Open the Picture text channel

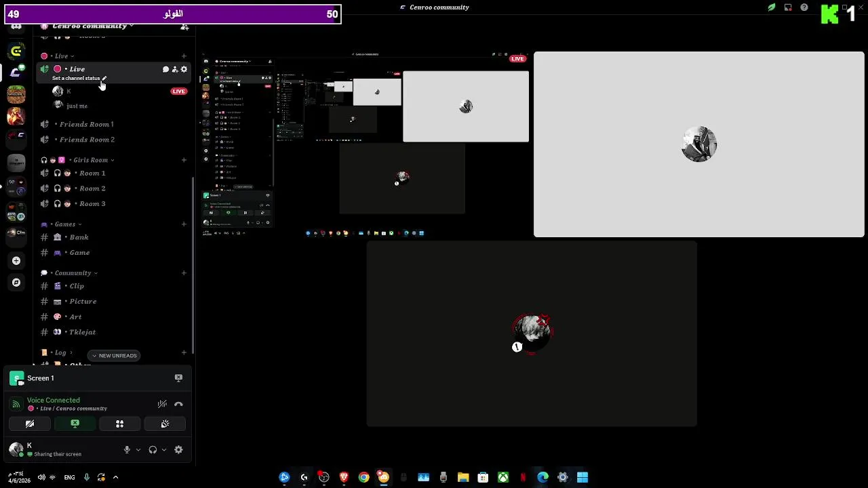pyautogui.click(x=115, y=302)
